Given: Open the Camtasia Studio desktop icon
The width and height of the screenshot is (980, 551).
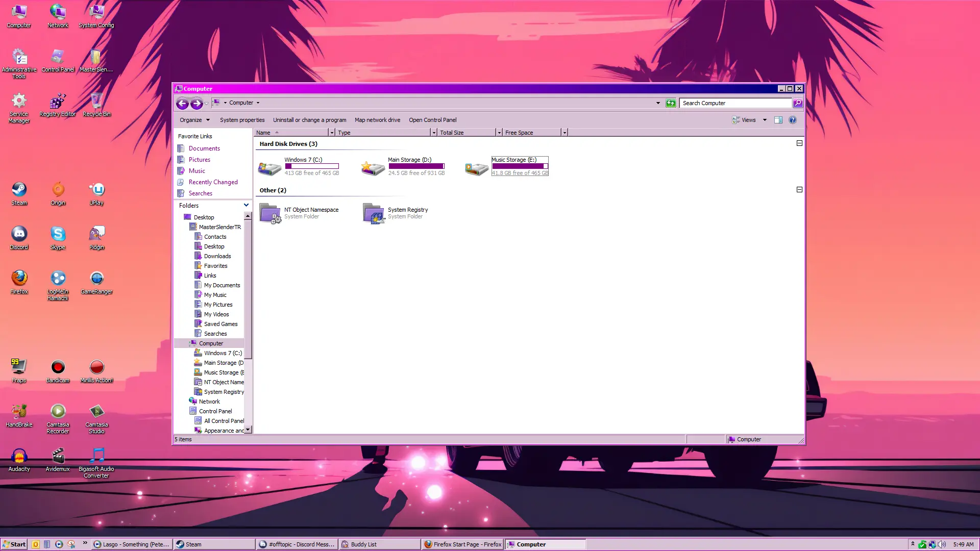Looking at the screenshot, I should tap(97, 411).
